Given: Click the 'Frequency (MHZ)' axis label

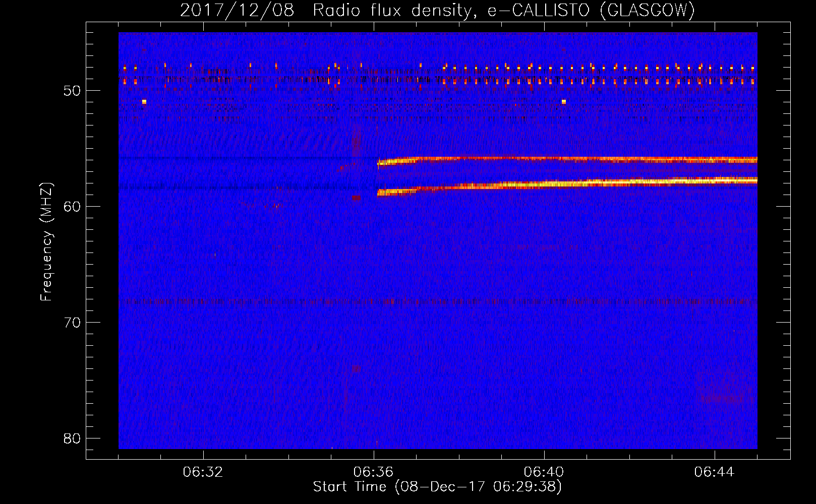Looking at the screenshot, I should click(46, 242).
